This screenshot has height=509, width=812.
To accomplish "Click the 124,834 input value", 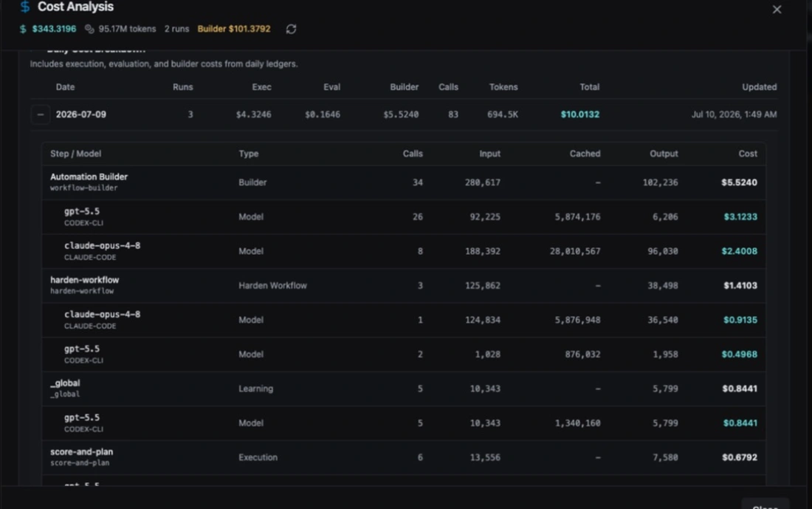I will point(483,320).
